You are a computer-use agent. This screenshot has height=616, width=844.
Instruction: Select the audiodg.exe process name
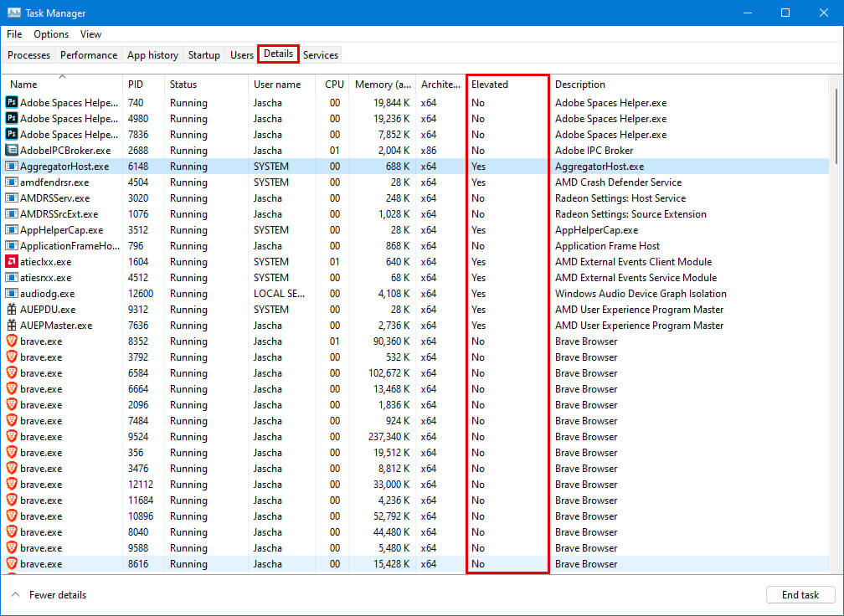pos(48,294)
